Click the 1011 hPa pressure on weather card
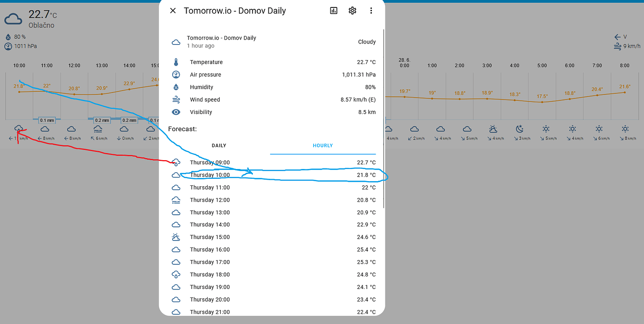This screenshot has width=644, height=324. point(25,46)
